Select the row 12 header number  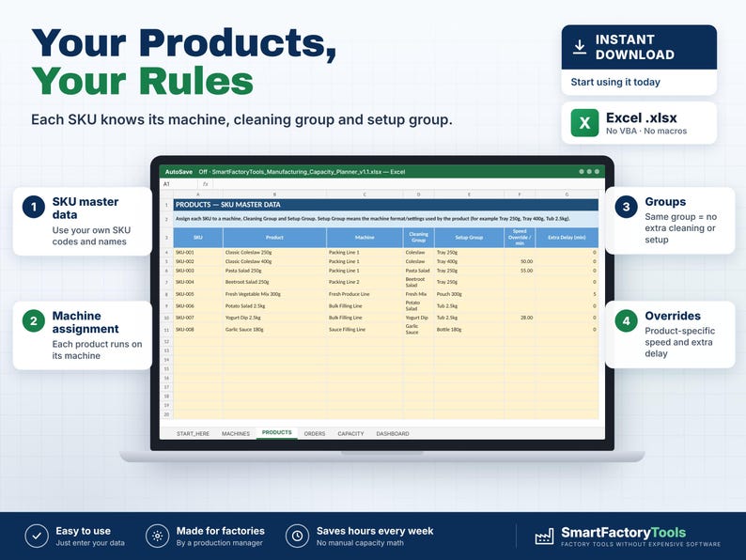click(166, 342)
